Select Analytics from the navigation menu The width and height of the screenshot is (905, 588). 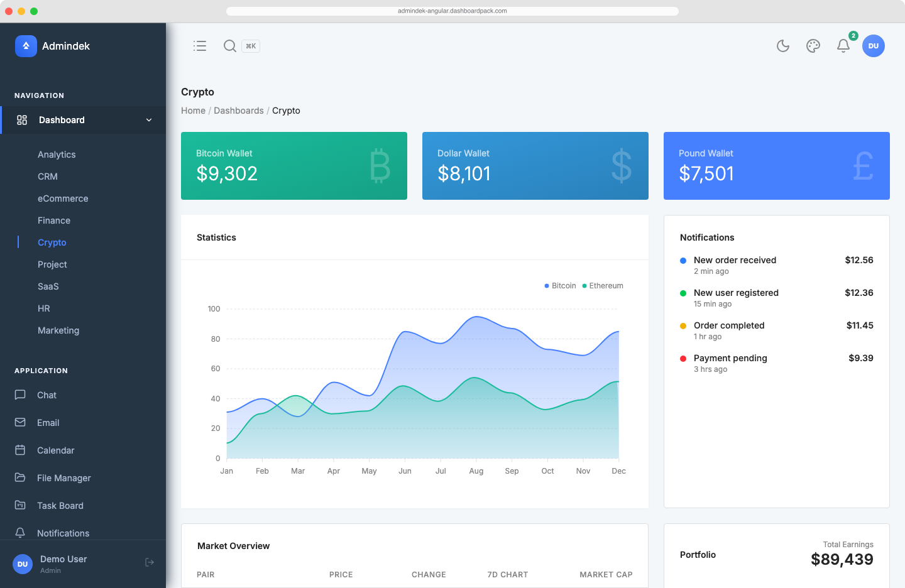click(x=57, y=155)
